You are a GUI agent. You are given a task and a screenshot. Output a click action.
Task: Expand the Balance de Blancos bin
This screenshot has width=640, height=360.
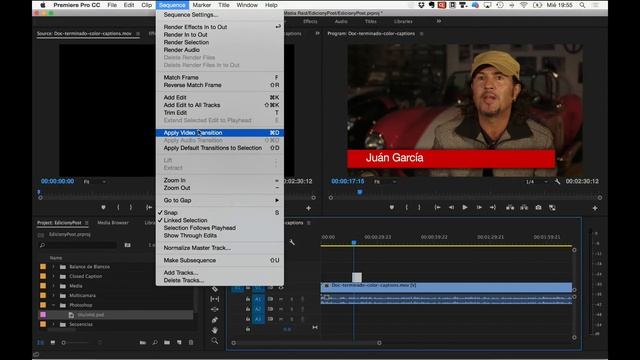tap(53, 267)
